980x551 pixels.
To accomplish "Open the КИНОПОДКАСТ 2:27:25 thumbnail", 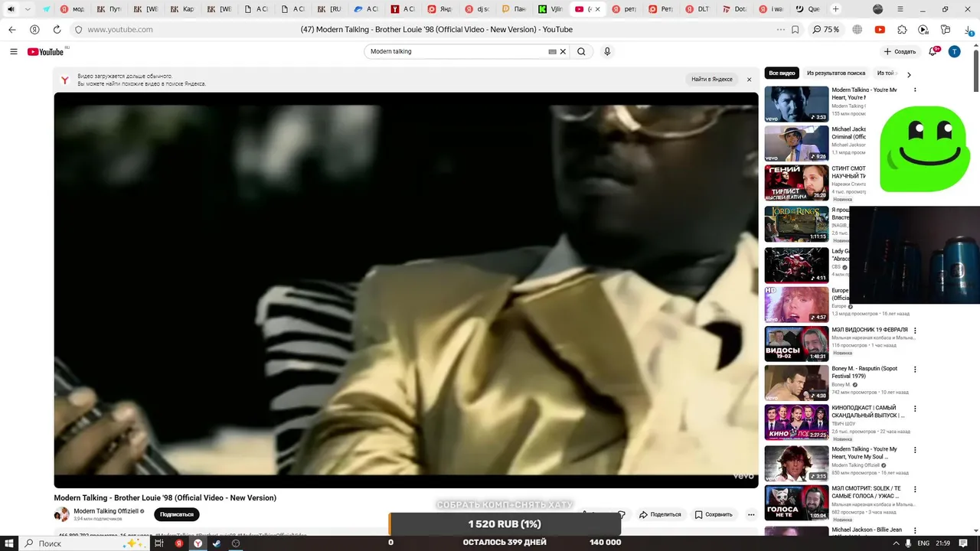I will 796,422.
